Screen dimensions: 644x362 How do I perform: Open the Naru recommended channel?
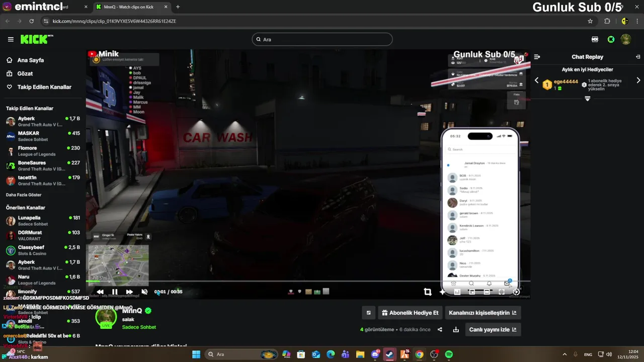click(x=43, y=280)
